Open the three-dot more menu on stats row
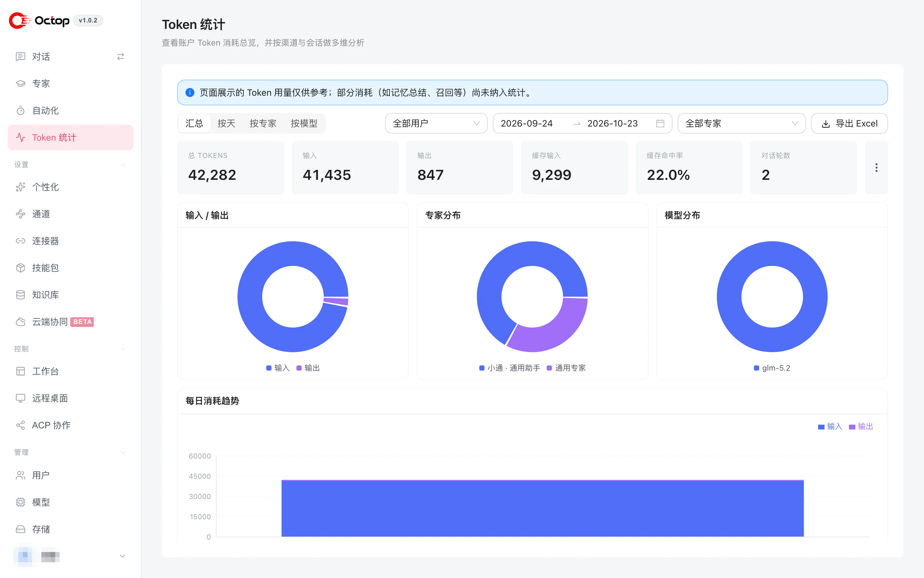The height and width of the screenshot is (578, 924). point(876,167)
